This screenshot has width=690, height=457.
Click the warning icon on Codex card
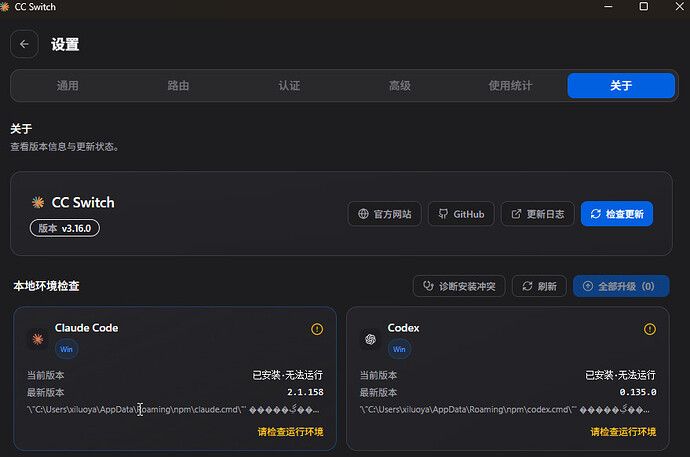point(650,329)
